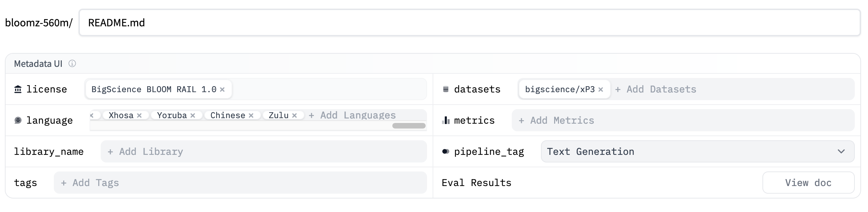Click the datasets database icon
This screenshot has width=868, height=212.
pos(446,89)
